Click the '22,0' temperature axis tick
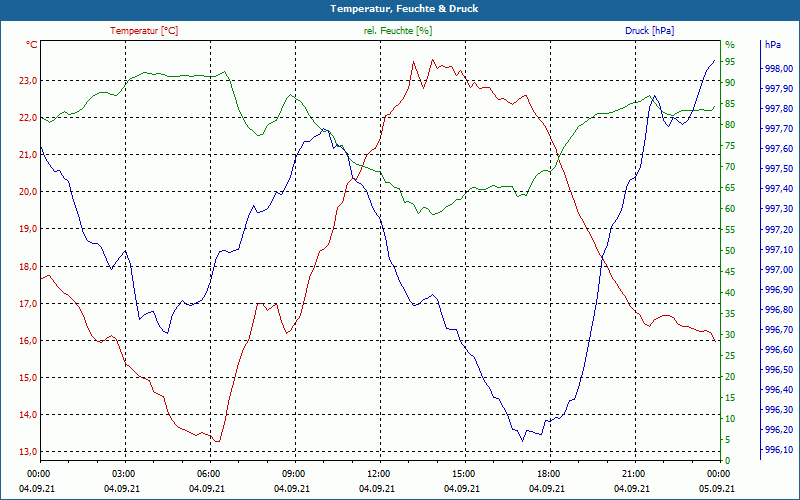Screen dimensions: 800x500 tap(28, 117)
